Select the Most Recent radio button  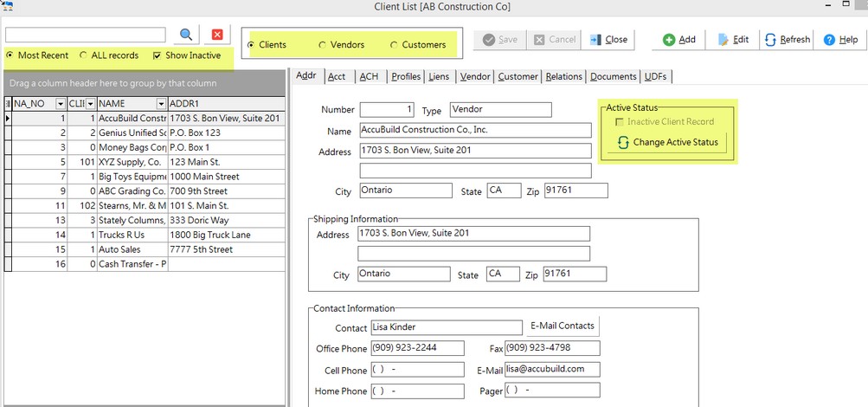37,55
